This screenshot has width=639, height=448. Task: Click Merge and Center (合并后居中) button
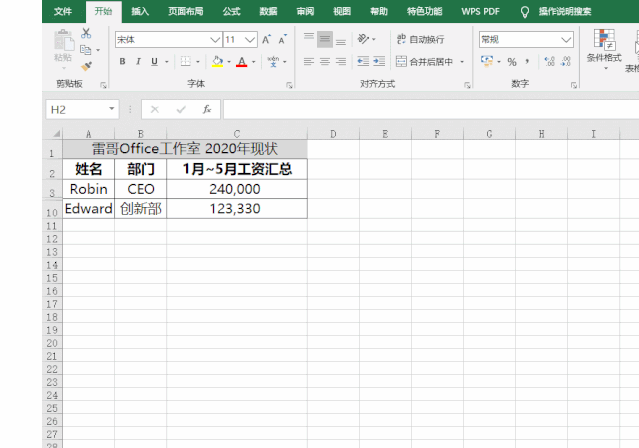click(425, 62)
